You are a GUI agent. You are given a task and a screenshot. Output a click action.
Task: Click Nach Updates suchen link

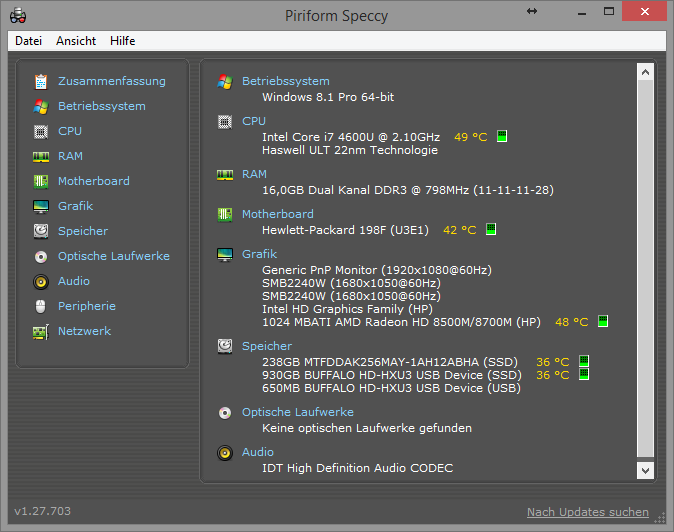[x=588, y=512]
